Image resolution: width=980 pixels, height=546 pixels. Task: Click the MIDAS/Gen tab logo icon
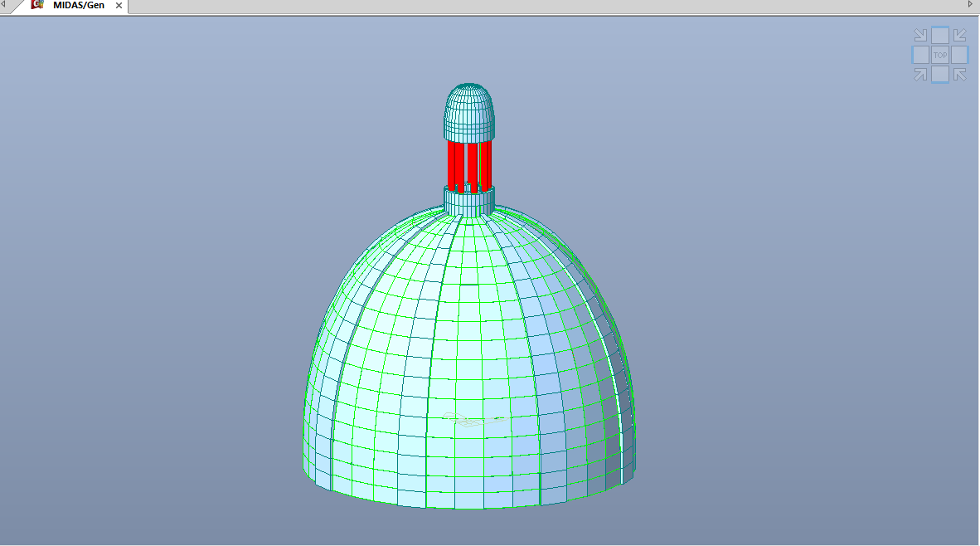click(x=37, y=4)
